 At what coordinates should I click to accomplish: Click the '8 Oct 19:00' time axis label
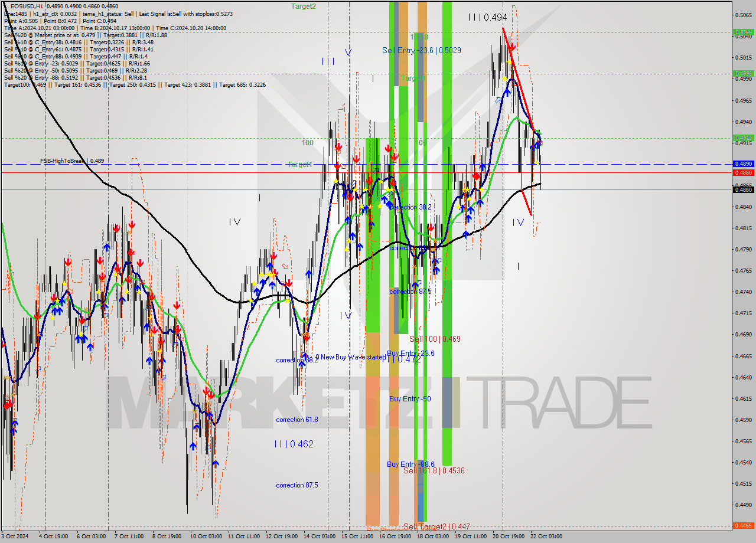[167, 537]
